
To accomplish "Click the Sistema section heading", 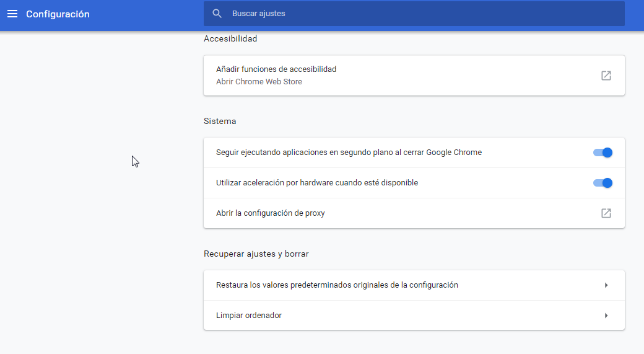I will coord(220,122).
